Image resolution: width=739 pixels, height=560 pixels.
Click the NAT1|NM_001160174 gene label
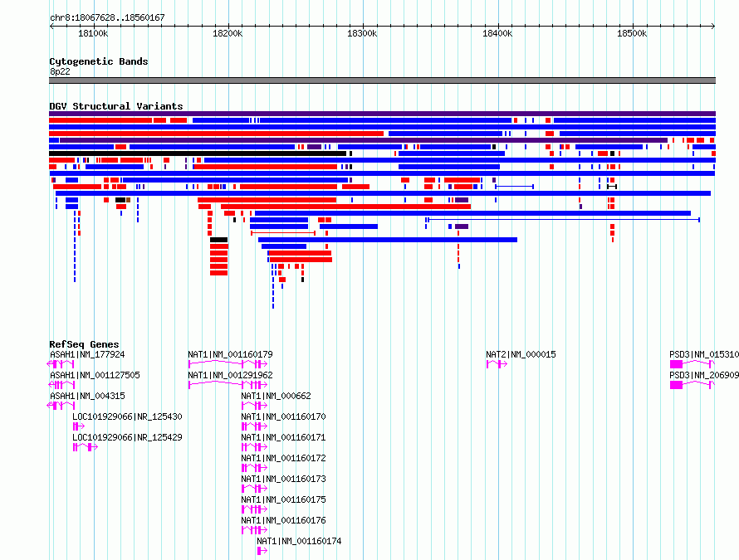click(x=299, y=541)
